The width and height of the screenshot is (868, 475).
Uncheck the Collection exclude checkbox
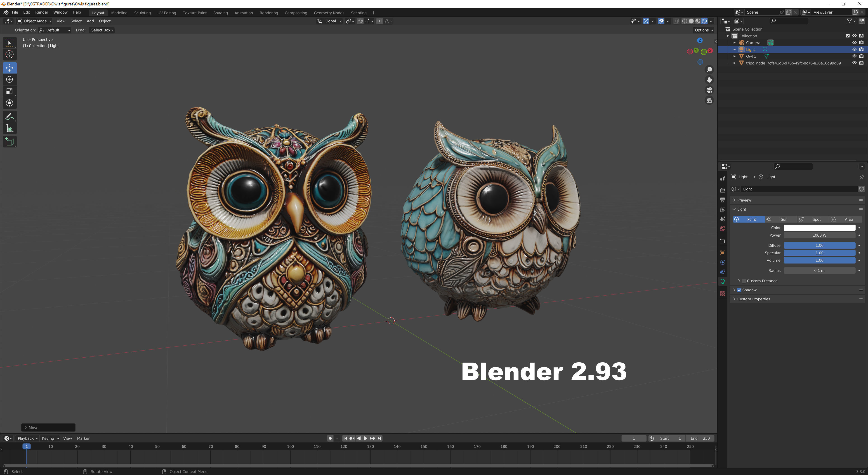848,36
